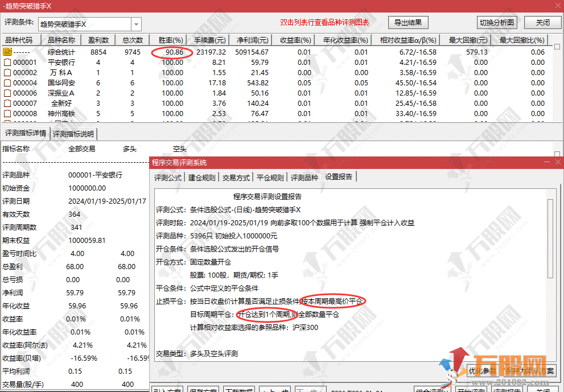Switch to the 评测指标说明 tab

(x=75, y=134)
